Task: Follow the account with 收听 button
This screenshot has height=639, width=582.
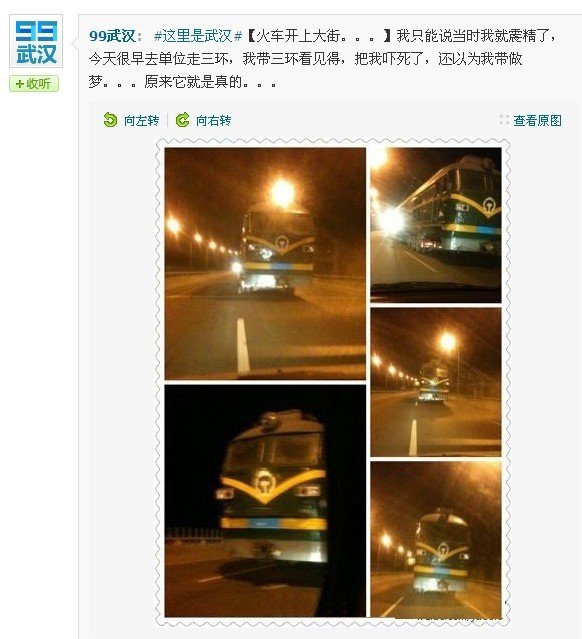Action: click(x=34, y=84)
